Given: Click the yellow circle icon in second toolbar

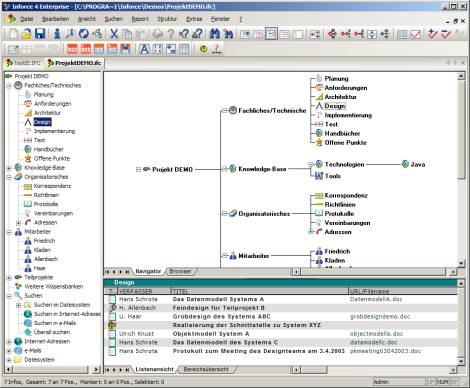Looking at the screenshot, I should coord(203,49).
